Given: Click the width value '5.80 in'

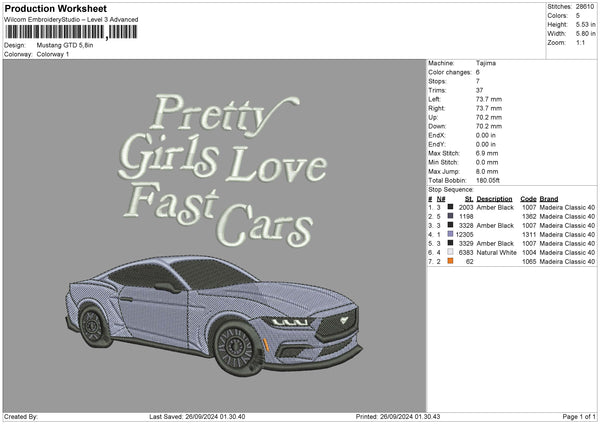Looking at the screenshot, I should point(585,34).
